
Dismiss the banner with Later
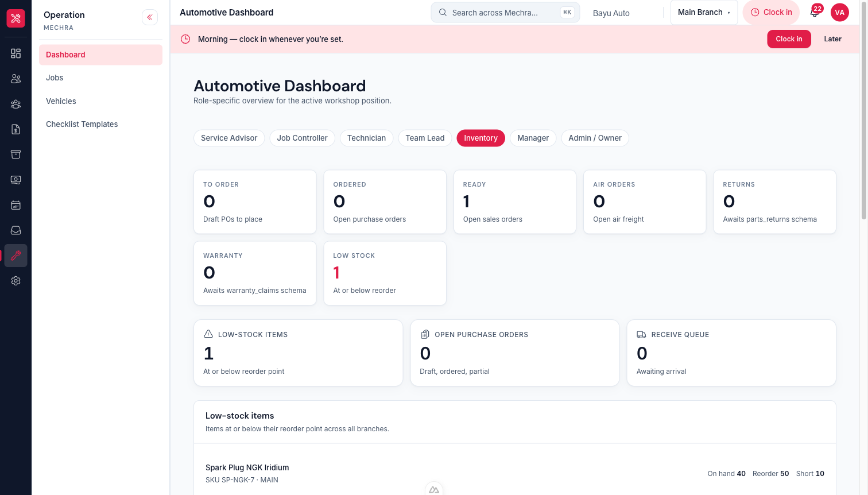pos(832,39)
